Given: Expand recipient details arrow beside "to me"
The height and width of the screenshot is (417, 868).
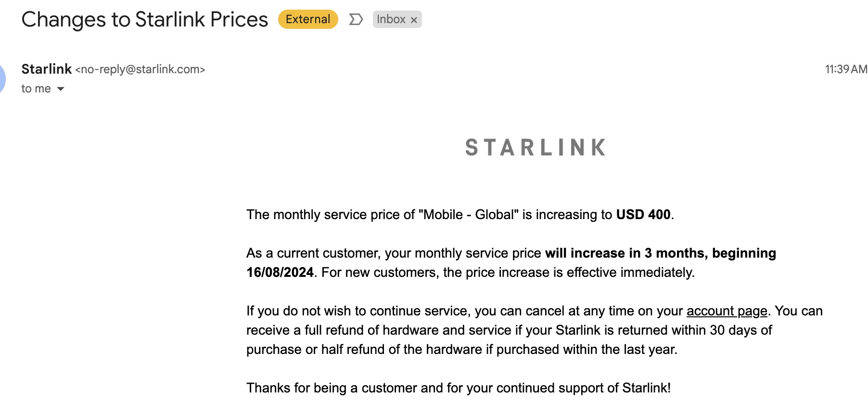Looking at the screenshot, I should [61, 89].
